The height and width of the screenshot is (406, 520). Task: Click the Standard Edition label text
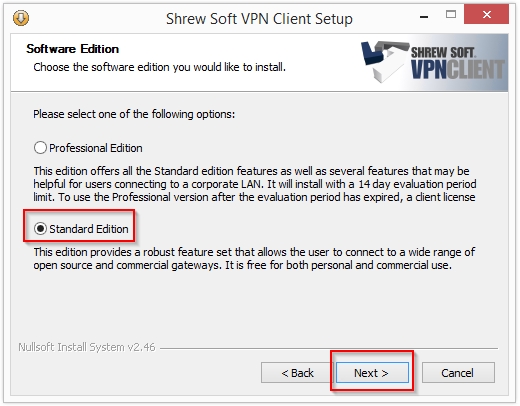[89, 229]
